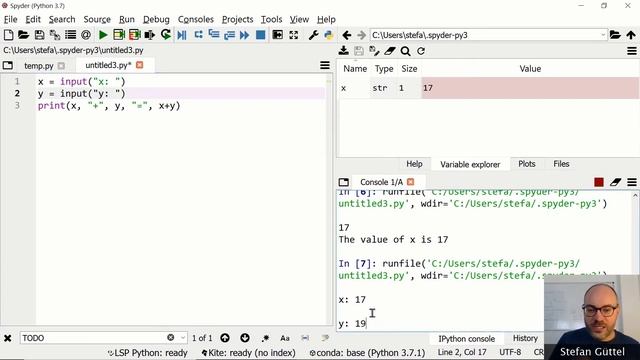Stop debugging blue square icon

pos(260,35)
